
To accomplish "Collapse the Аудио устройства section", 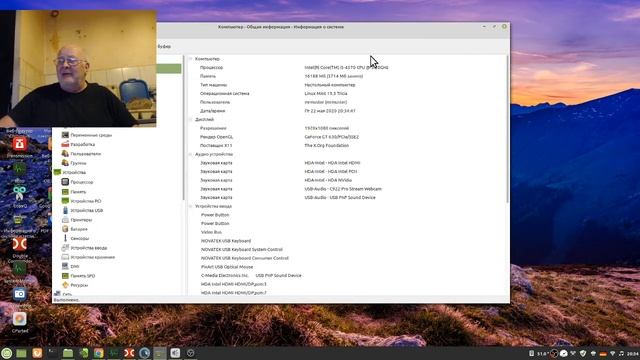I will (x=190, y=154).
